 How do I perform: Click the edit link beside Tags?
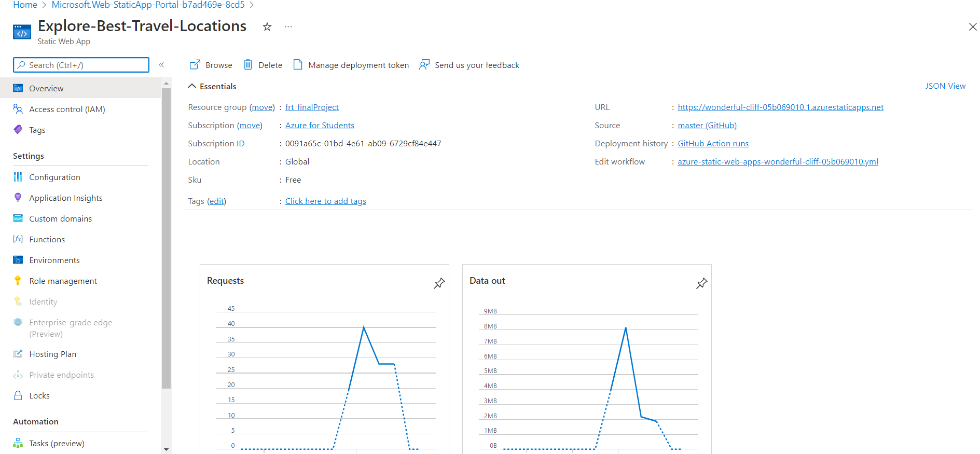(217, 201)
